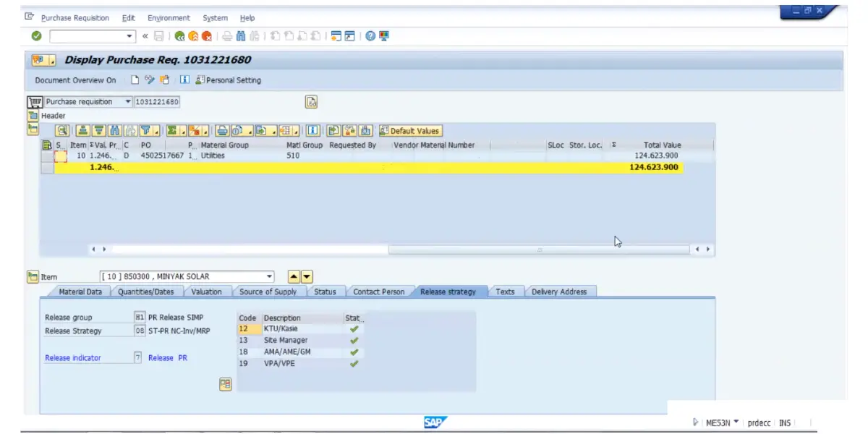Open the Environment menu
868x434 pixels.
[x=169, y=18]
